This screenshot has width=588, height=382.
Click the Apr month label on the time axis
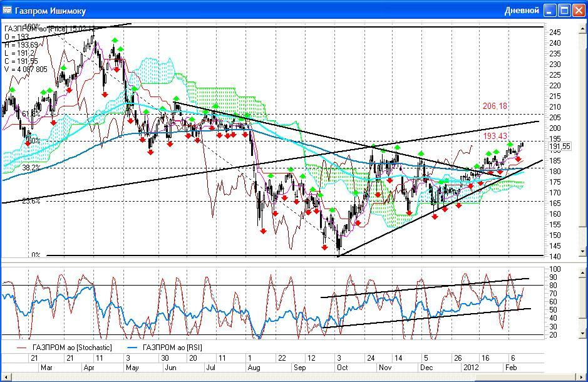click(89, 368)
